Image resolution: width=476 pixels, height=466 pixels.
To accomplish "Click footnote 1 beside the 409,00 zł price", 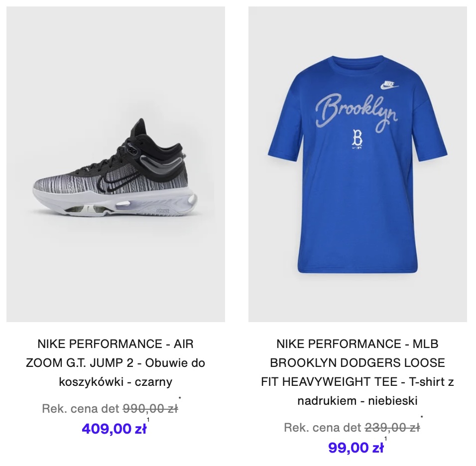I will (148, 420).
